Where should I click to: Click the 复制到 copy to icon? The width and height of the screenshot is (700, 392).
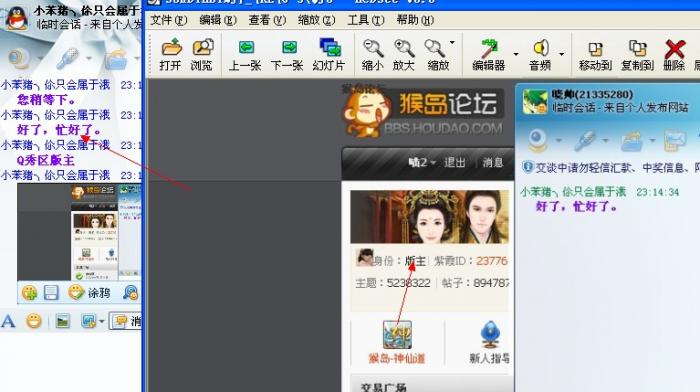point(638,54)
